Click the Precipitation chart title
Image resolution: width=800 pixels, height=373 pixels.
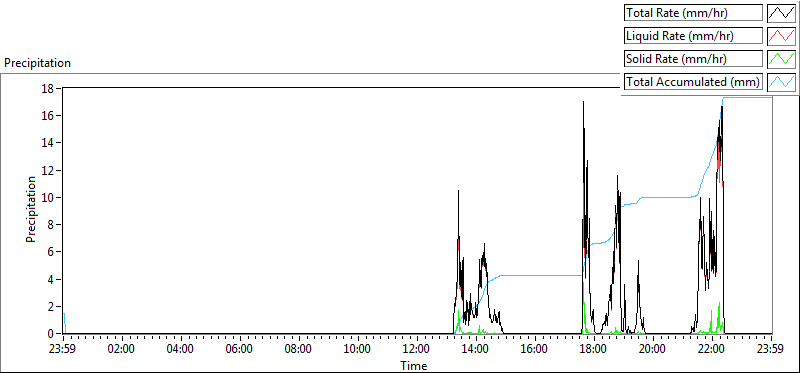[x=37, y=63]
